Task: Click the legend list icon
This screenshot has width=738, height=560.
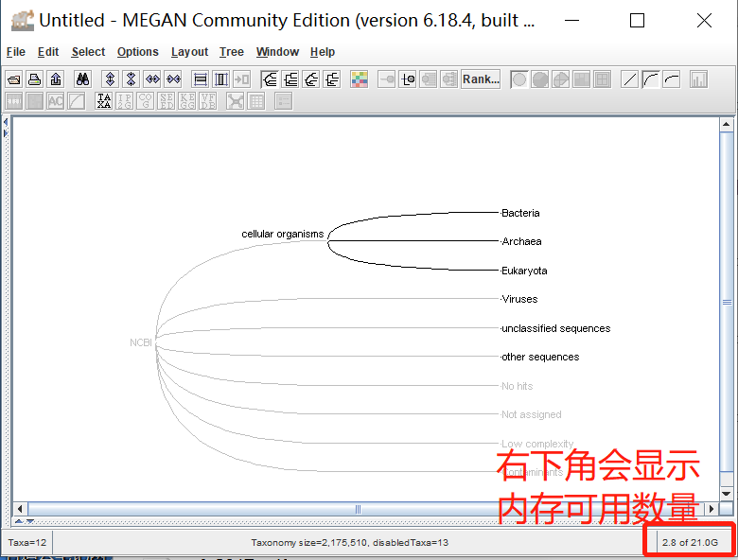Action: (283, 100)
